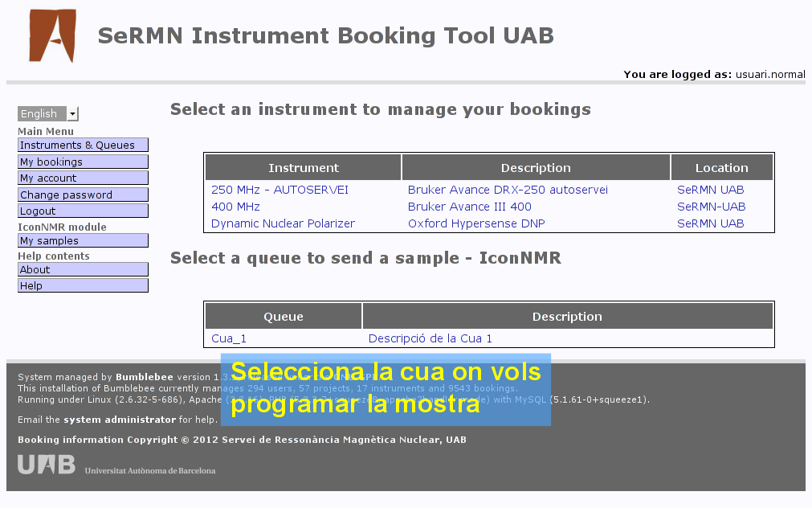
Task: Open the Help menu item
Action: click(x=83, y=285)
